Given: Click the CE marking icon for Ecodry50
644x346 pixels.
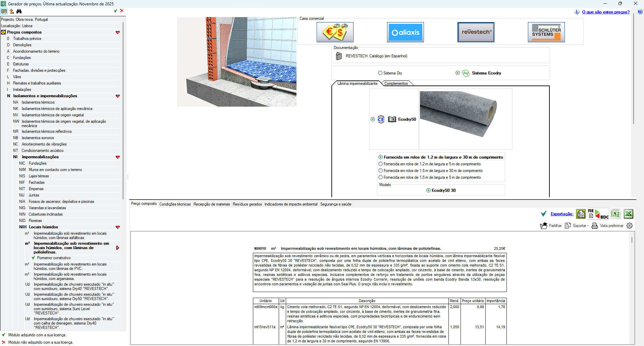Looking at the screenshot, I should pyautogui.click(x=381, y=119).
